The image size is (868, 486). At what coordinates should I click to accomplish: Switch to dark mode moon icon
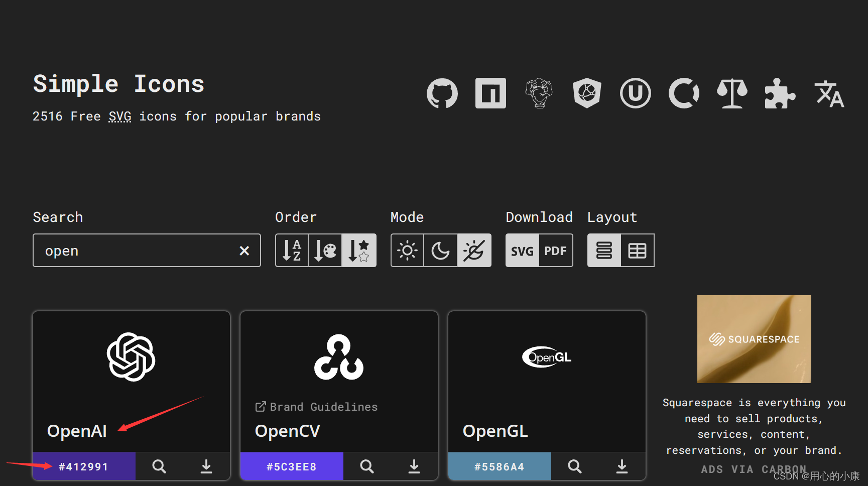(x=440, y=250)
